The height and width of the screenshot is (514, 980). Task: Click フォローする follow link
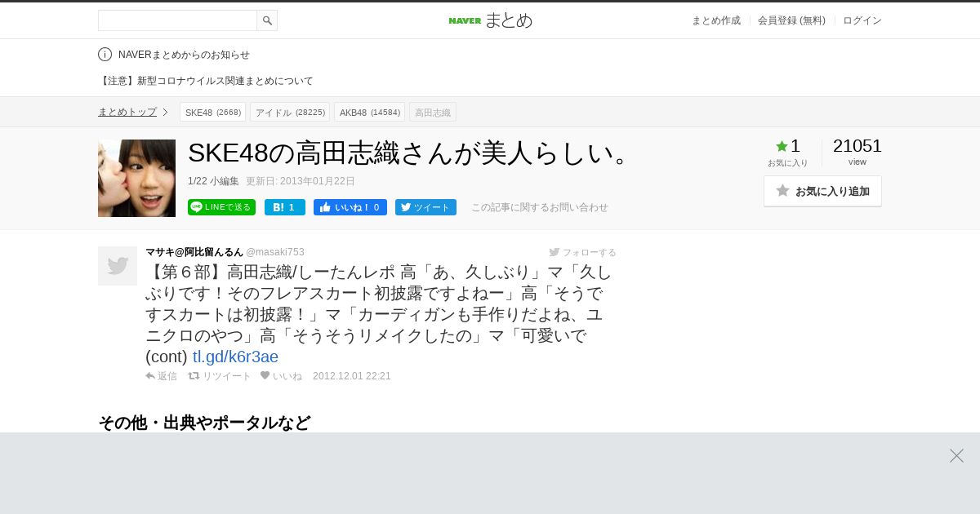click(583, 252)
